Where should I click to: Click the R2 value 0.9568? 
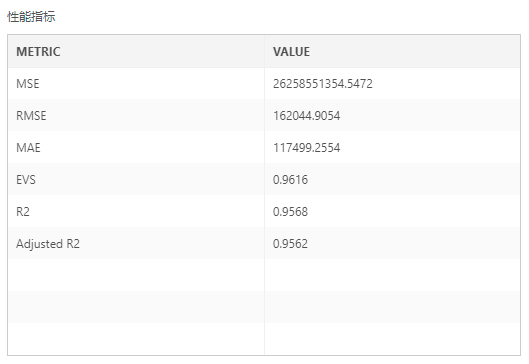(x=290, y=212)
